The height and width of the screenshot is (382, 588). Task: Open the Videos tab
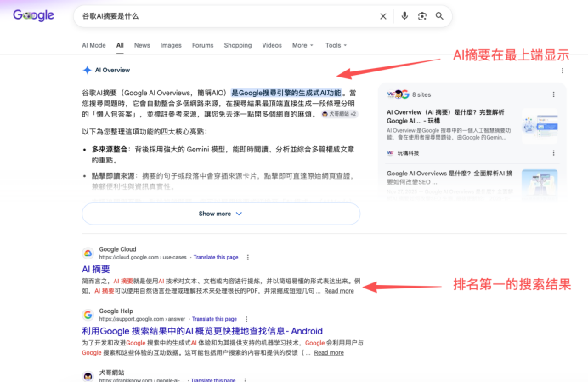tap(272, 45)
